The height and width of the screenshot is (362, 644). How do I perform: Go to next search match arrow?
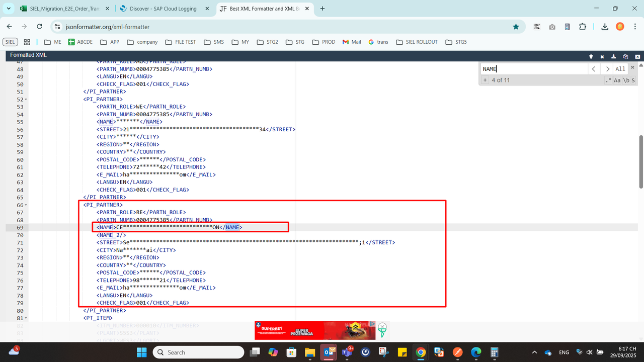[607, 69]
